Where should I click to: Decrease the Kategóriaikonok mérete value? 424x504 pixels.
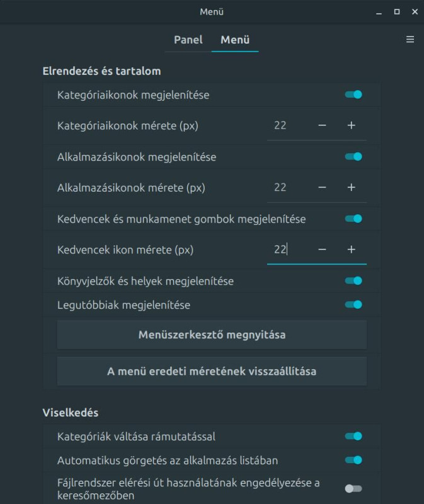[x=322, y=125]
